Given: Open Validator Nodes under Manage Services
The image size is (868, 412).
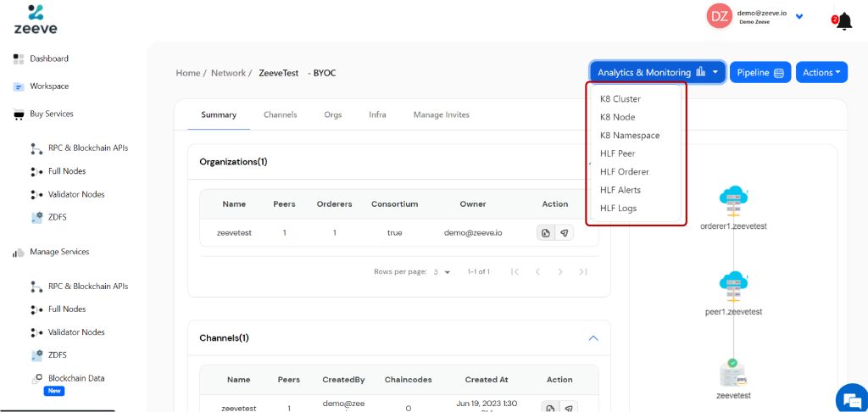Looking at the screenshot, I should tap(76, 332).
